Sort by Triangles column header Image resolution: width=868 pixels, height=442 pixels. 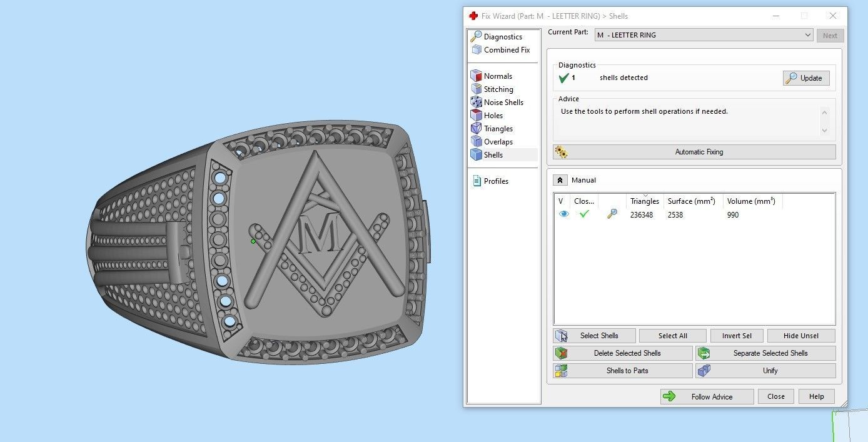[645, 201]
